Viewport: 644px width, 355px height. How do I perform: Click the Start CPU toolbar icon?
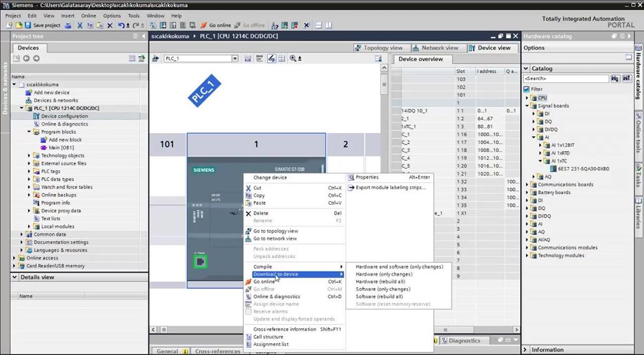(284, 25)
